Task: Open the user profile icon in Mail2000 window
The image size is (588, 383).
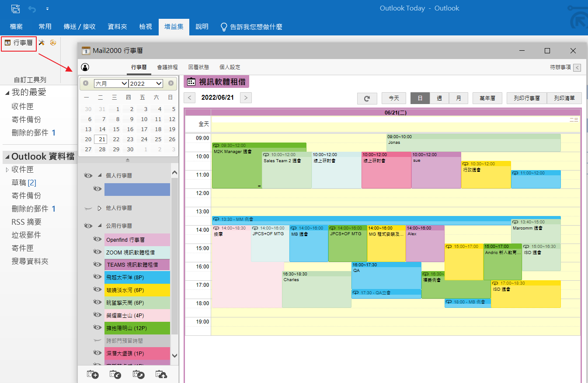Action: (x=85, y=67)
